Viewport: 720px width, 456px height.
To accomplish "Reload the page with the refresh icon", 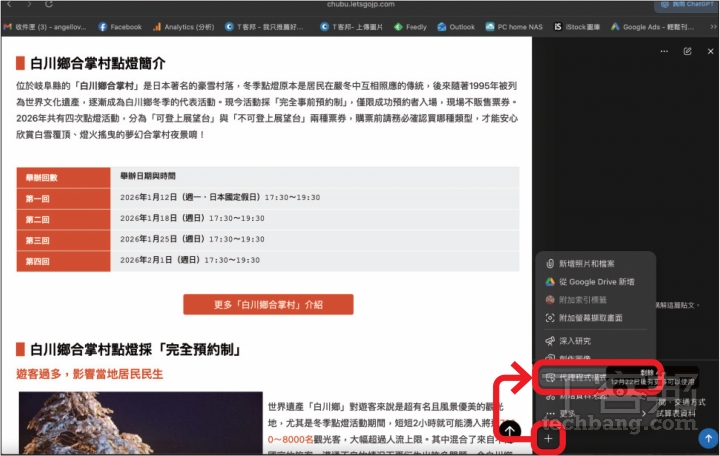I will [49, 4].
